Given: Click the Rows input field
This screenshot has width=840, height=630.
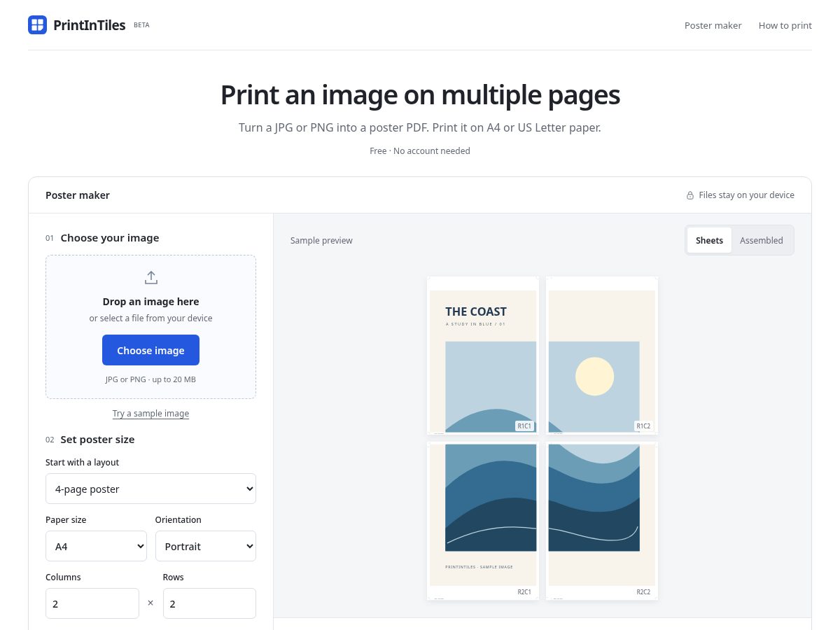Looking at the screenshot, I should tap(209, 603).
